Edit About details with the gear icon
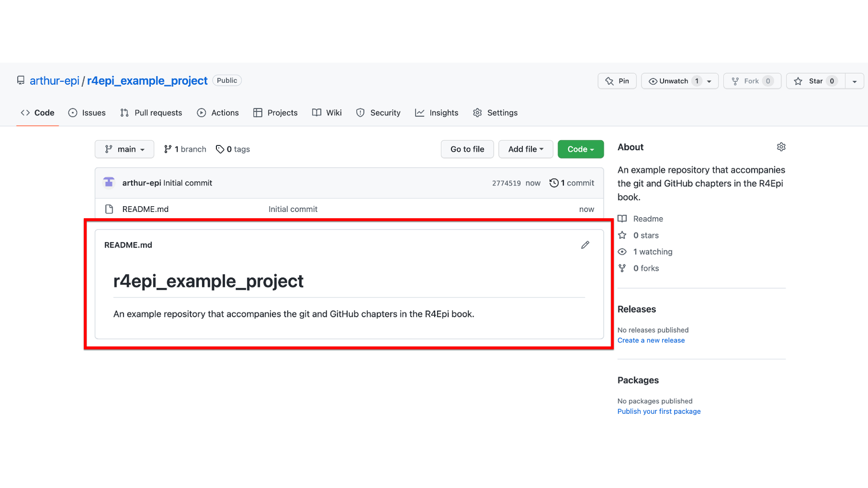 coord(781,147)
